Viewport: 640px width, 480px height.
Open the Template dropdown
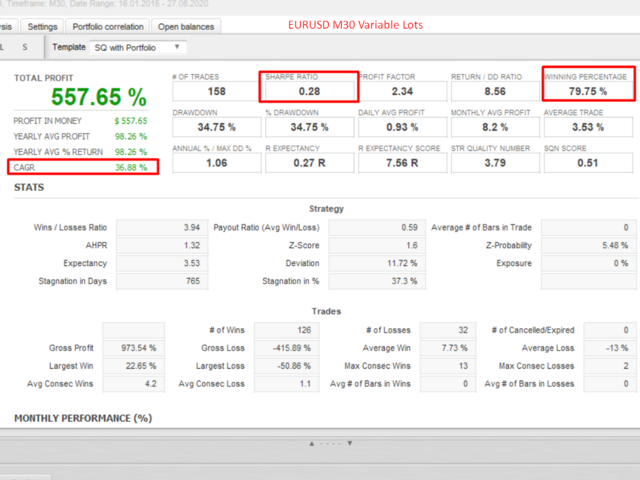coord(135,47)
